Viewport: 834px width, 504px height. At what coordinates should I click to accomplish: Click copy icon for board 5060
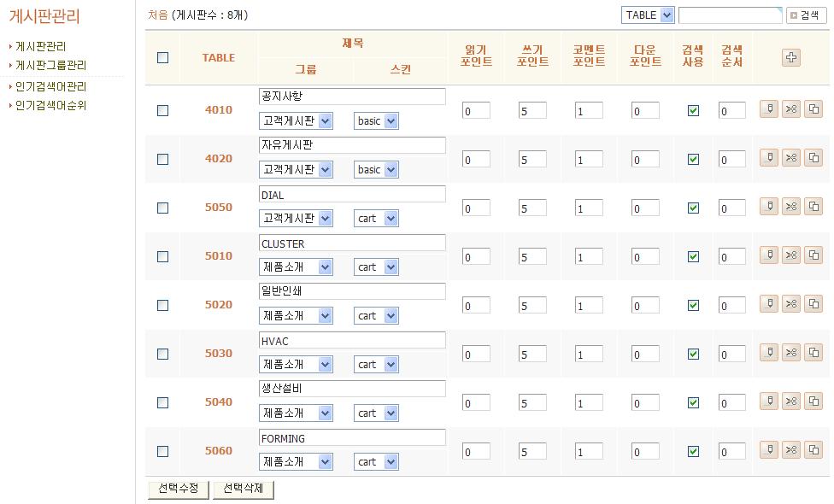tap(813, 450)
